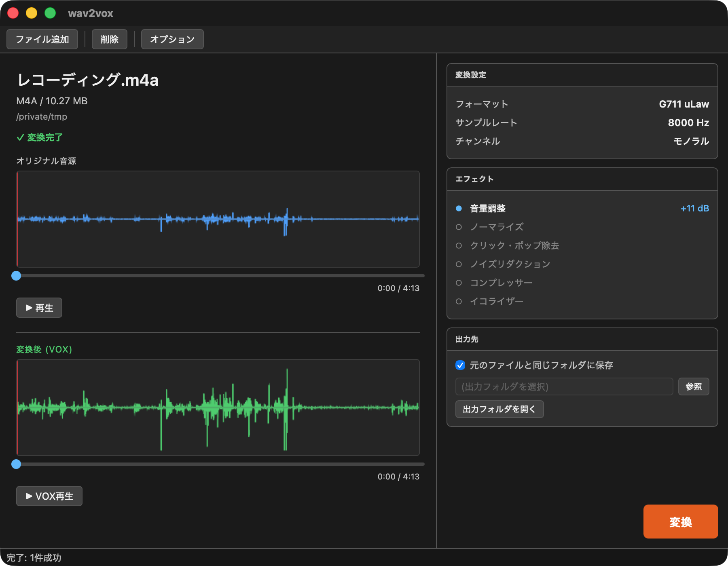Click the +11 dB volume value
This screenshot has width=728, height=566.
pyautogui.click(x=694, y=208)
